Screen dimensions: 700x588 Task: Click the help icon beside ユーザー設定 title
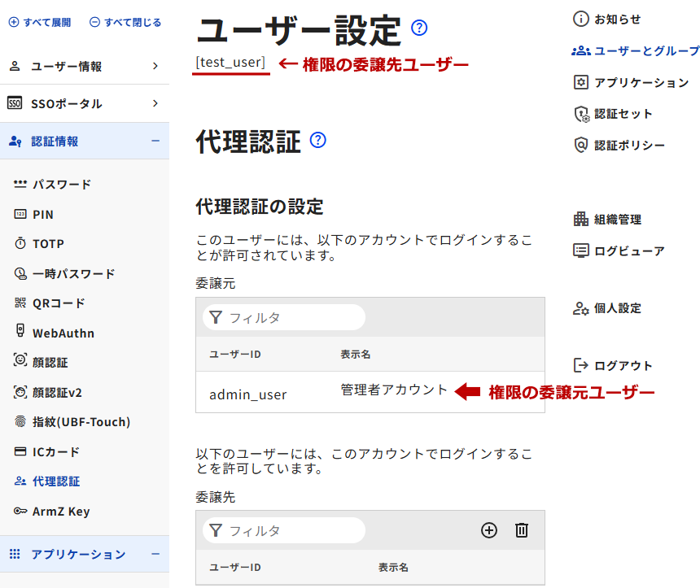pyautogui.click(x=419, y=28)
